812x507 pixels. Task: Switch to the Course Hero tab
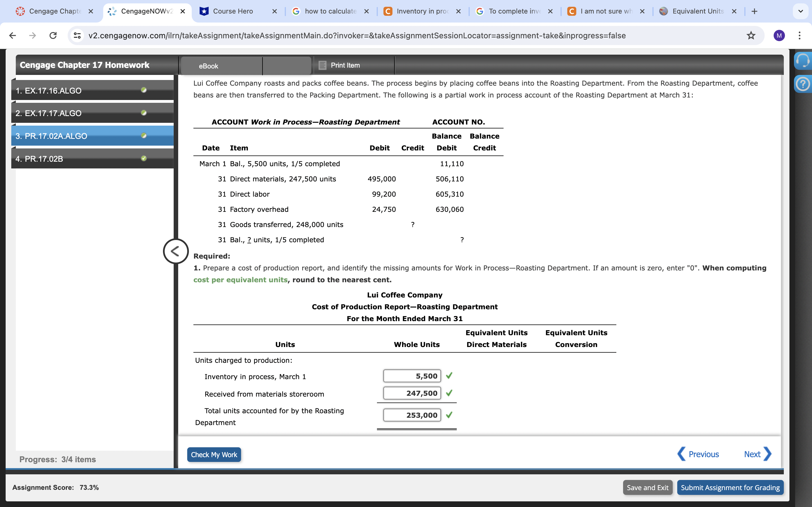click(233, 11)
